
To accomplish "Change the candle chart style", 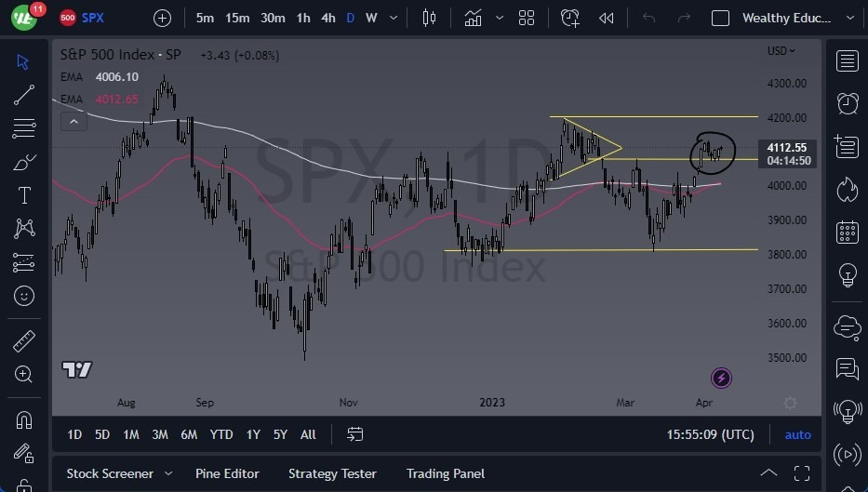I will point(429,19).
